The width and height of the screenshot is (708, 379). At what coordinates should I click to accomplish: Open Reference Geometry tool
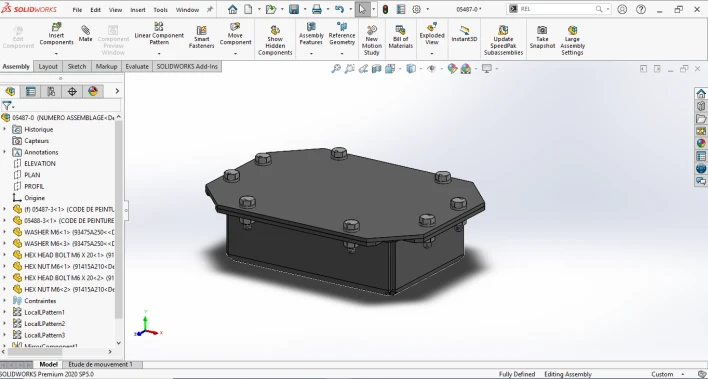[342, 34]
